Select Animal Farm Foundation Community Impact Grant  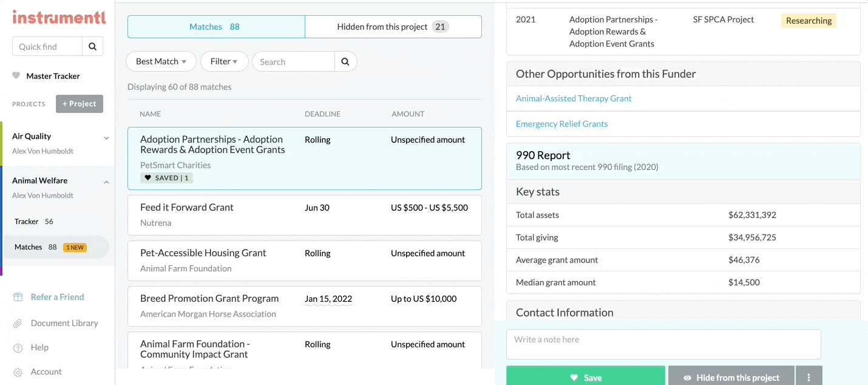(x=304, y=350)
